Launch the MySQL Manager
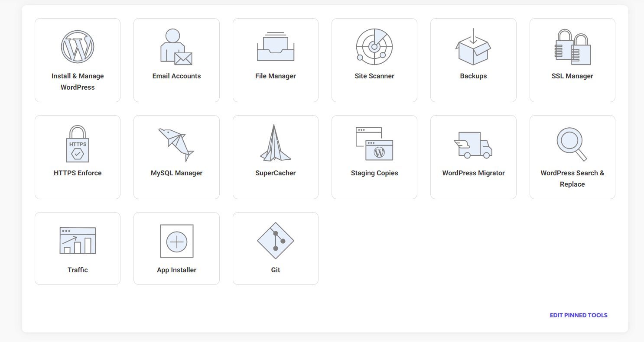Screen dimensions: 644x342 pyautogui.click(x=176, y=157)
